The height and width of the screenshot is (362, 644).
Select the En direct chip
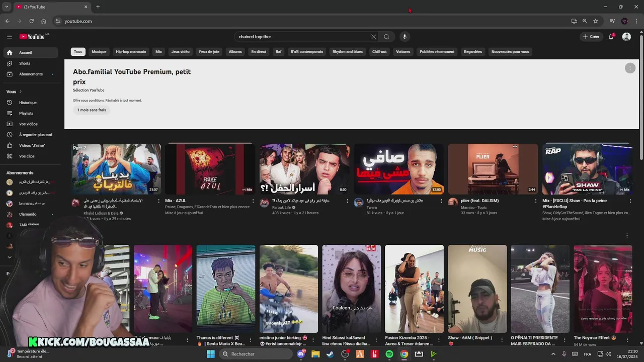[259, 52]
